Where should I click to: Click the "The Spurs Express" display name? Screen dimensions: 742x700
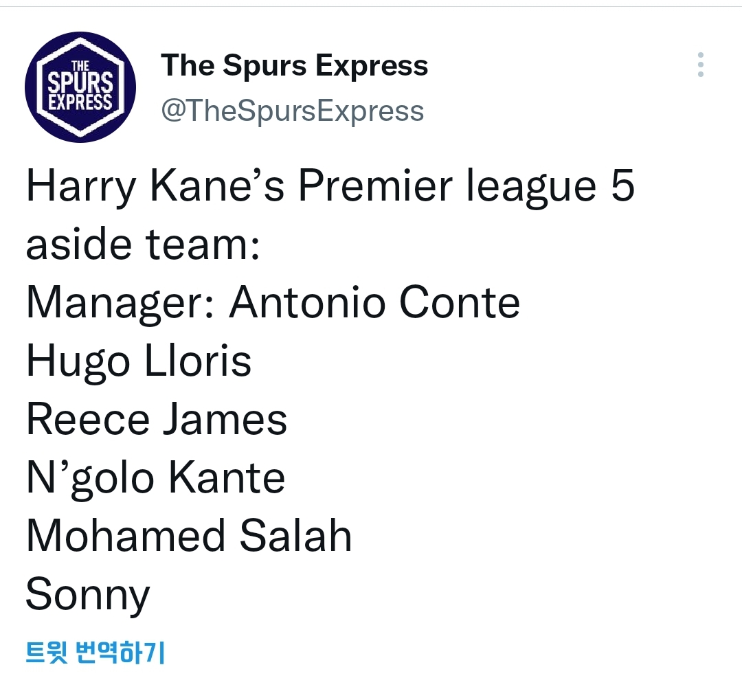[x=294, y=66]
